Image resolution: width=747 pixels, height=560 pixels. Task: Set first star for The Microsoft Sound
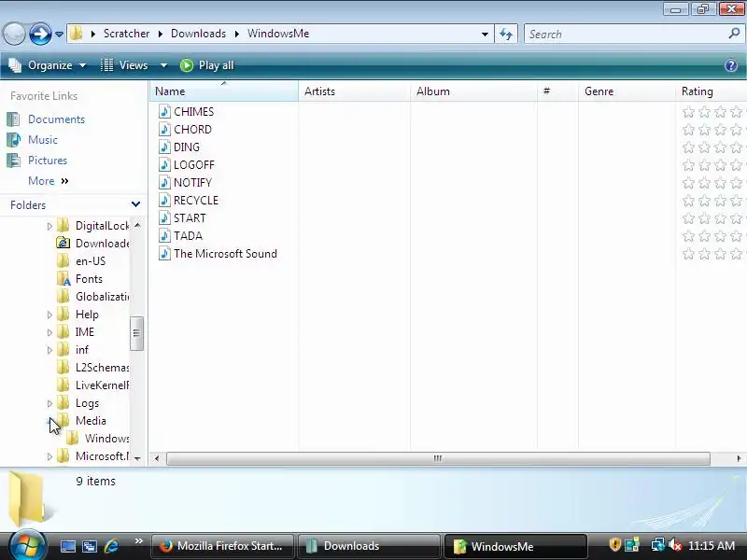[x=688, y=254]
